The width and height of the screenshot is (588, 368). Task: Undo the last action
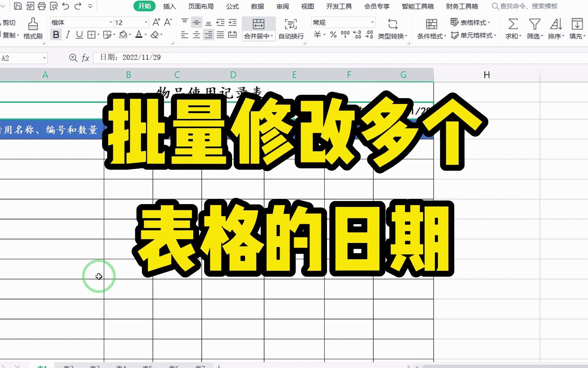(66, 6)
